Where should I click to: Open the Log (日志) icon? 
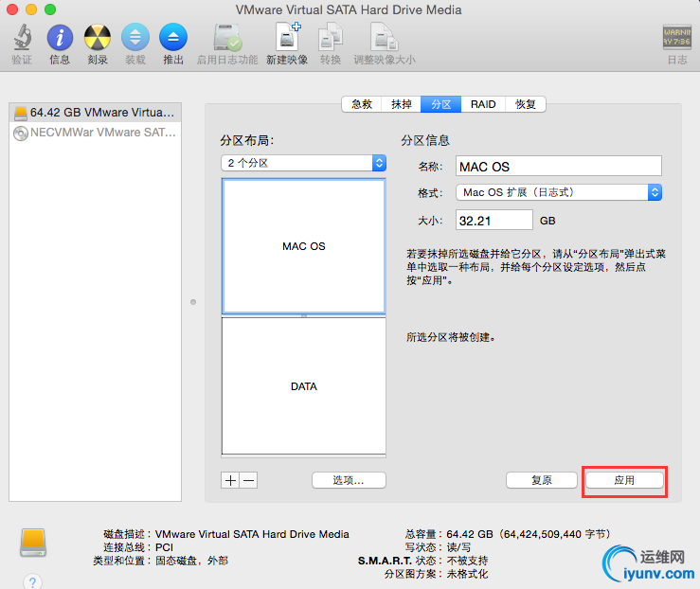pyautogui.click(x=676, y=37)
